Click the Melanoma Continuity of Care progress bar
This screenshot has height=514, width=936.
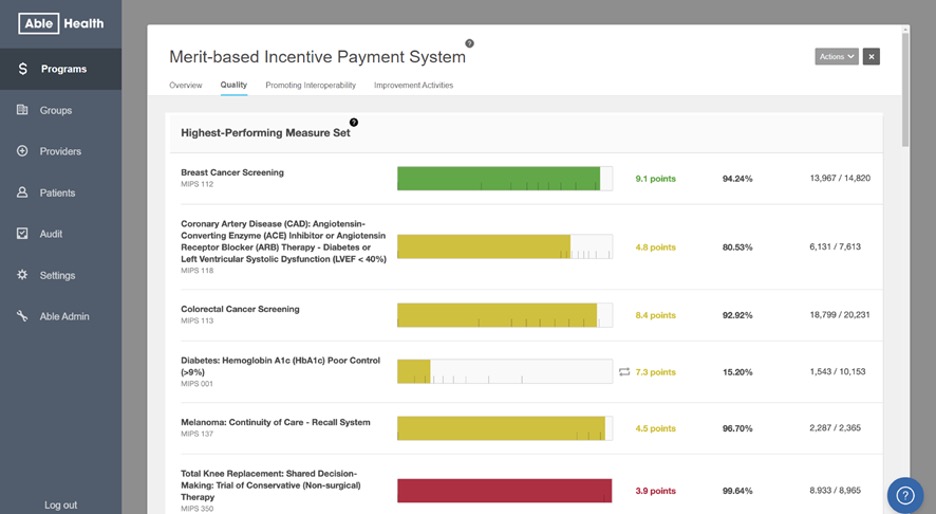pos(504,428)
